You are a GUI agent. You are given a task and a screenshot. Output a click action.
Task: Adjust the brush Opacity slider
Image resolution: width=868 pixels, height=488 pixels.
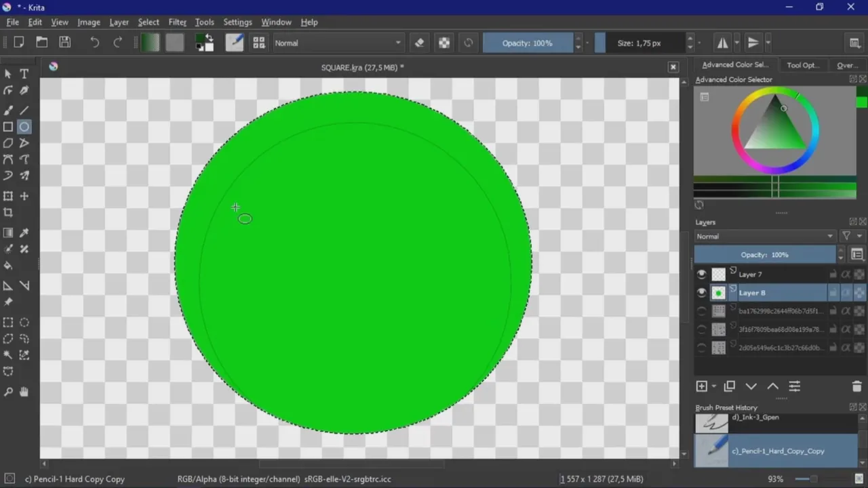coord(528,43)
